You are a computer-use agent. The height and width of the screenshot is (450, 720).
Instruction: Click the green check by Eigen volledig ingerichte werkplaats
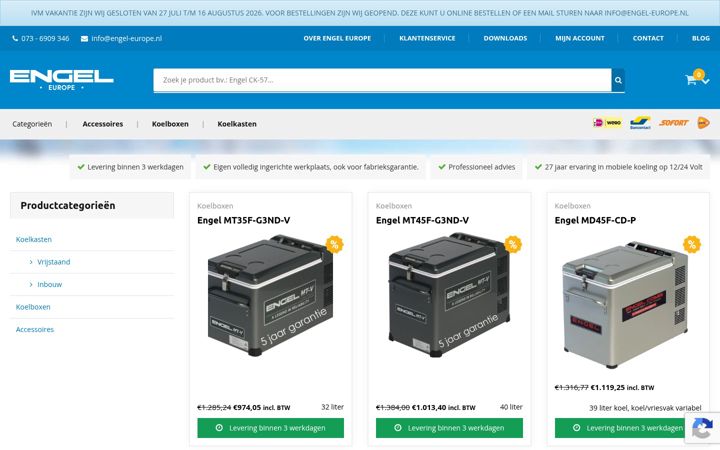click(207, 167)
